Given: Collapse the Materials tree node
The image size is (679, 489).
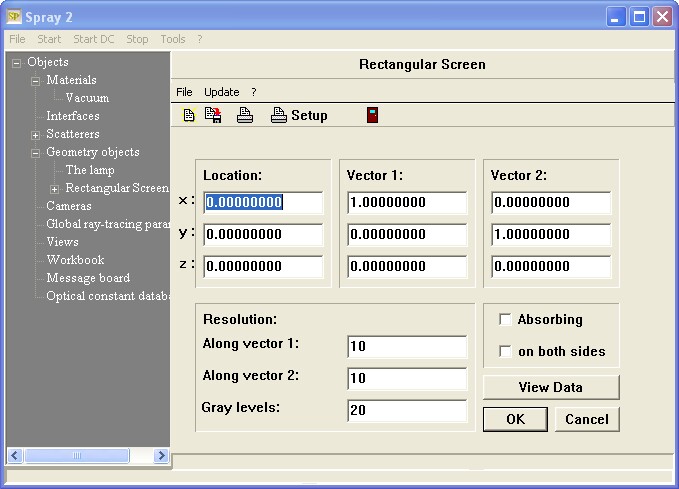Looking at the screenshot, I should click(x=36, y=81).
